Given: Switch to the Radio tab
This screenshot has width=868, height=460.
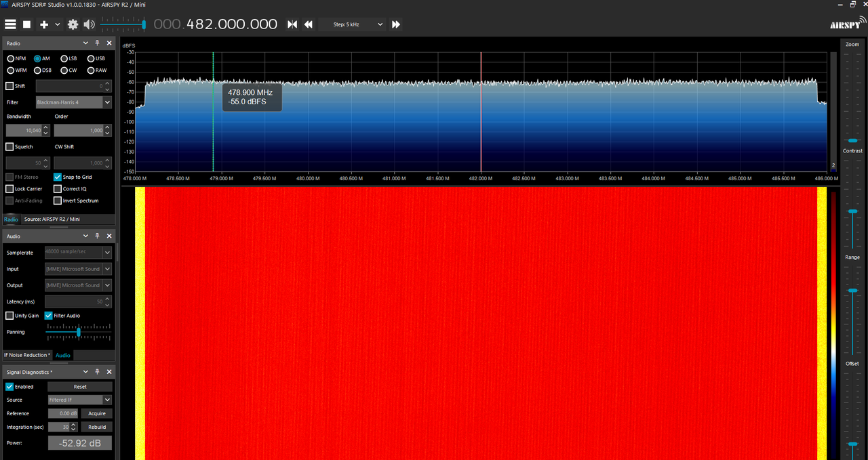Looking at the screenshot, I should [11, 219].
